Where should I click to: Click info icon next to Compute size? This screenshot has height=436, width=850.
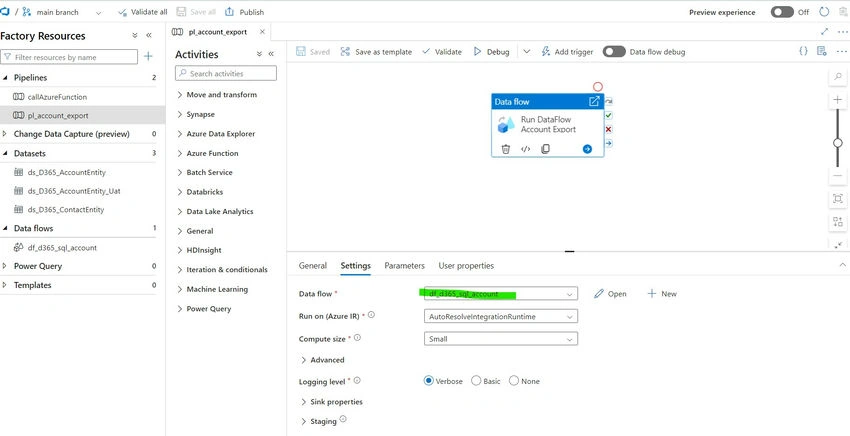click(357, 338)
